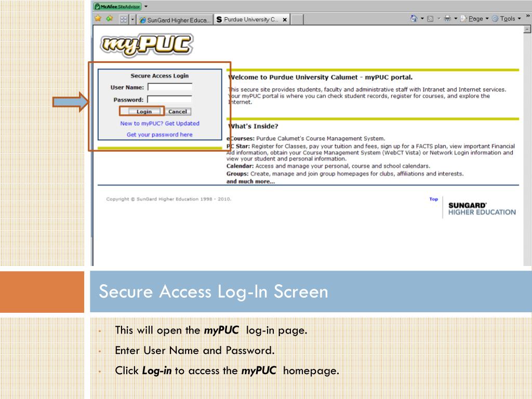Click the Top link in footer
The image size is (532, 399).
pyautogui.click(x=434, y=199)
